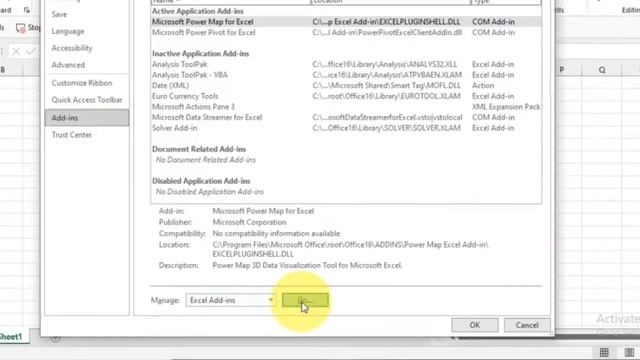Select the Analysis ToolPak add-in row
This screenshot has height=360, width=640.
coord(346,64)
